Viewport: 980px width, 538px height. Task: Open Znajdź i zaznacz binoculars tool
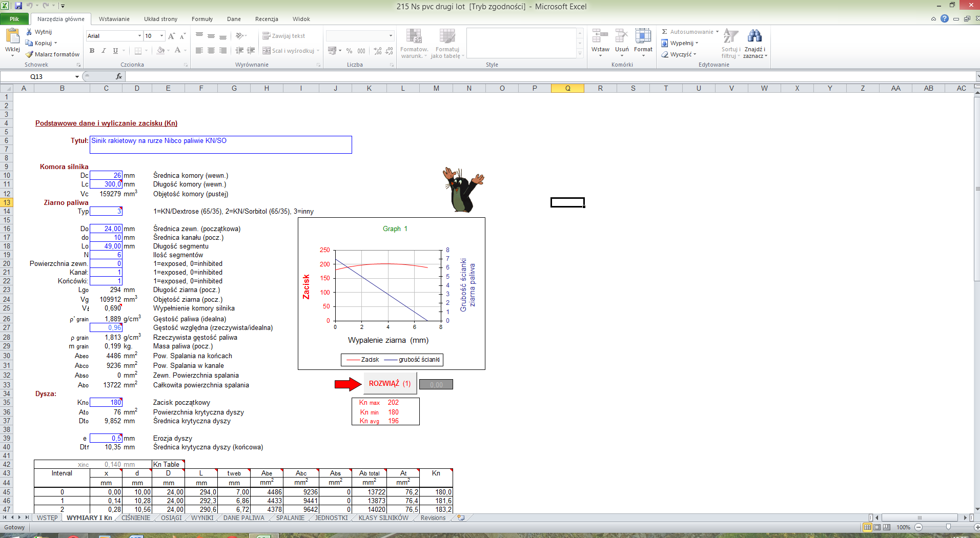coord(754,36)
